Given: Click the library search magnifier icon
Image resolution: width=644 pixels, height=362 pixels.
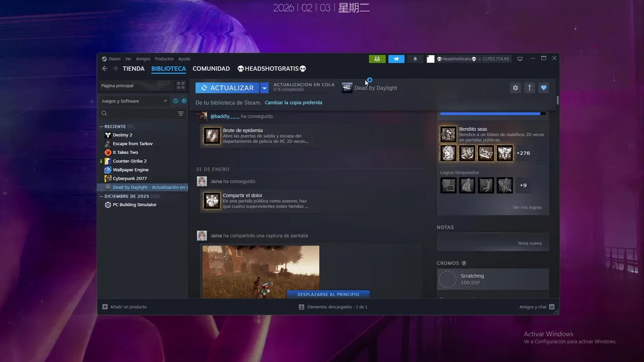Looking at the screenshot, I should coord(104,114).
